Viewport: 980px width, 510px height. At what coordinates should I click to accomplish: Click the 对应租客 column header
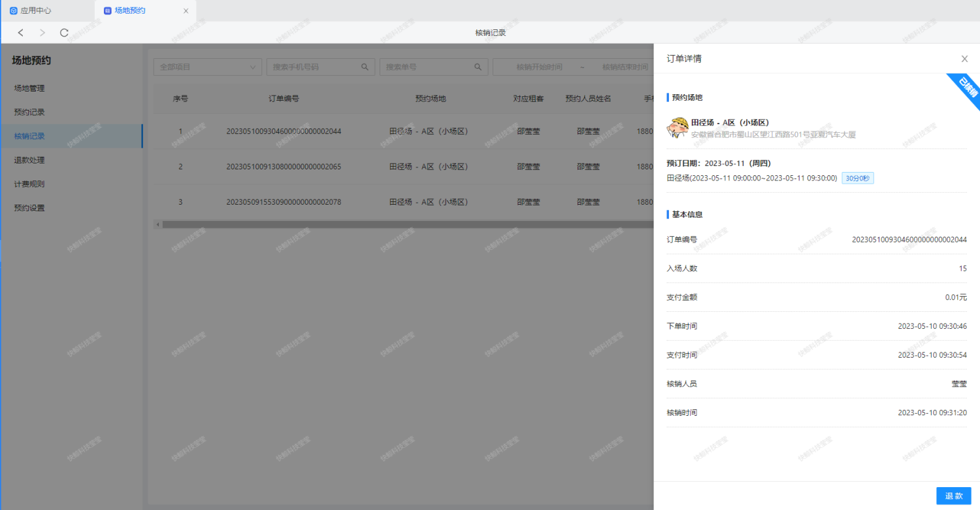(529, 99)
